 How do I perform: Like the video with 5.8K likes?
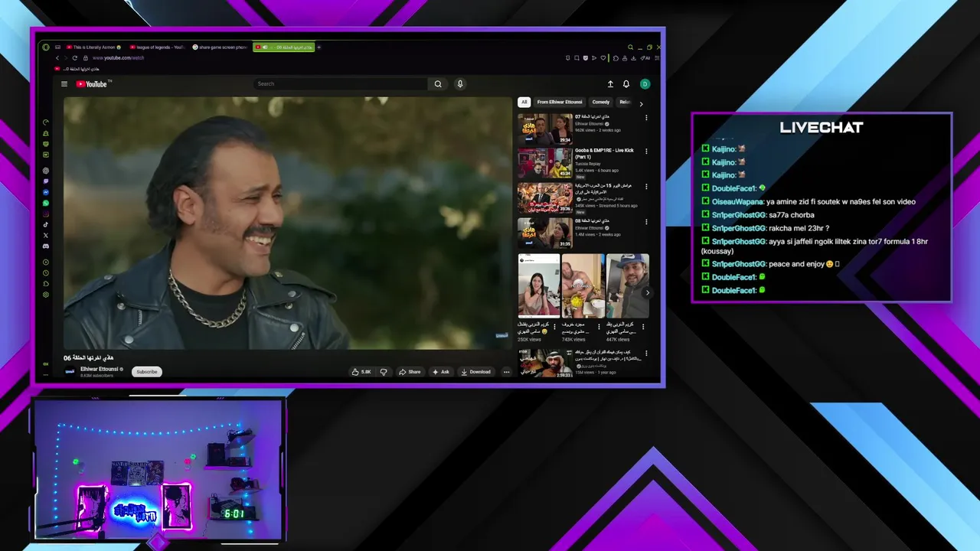(361, 372)
